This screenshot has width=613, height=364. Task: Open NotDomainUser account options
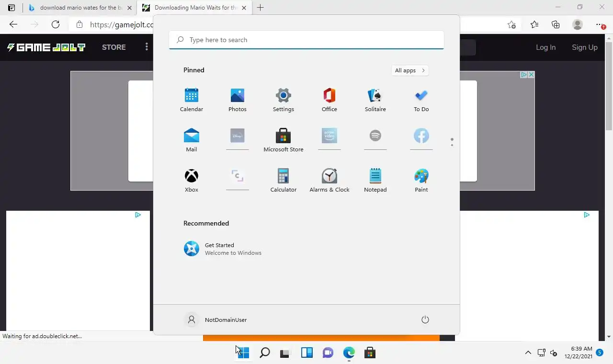tap(216, 319)
